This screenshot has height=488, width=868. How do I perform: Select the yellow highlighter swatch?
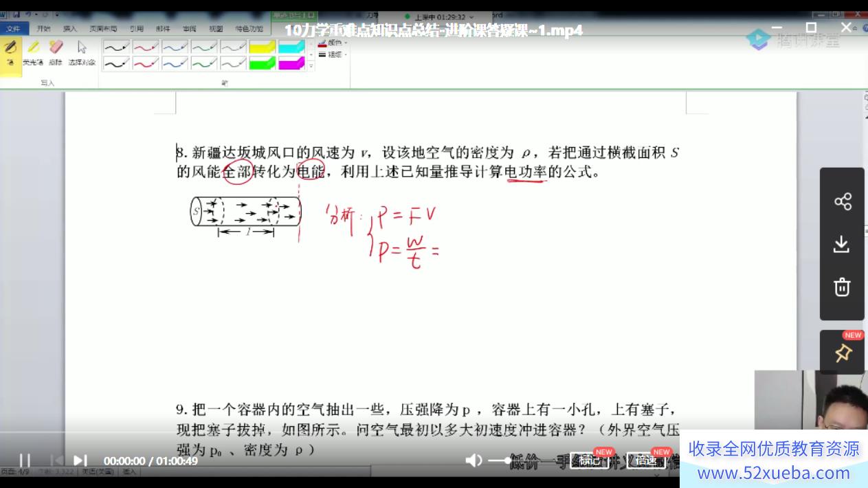(263, 47)
